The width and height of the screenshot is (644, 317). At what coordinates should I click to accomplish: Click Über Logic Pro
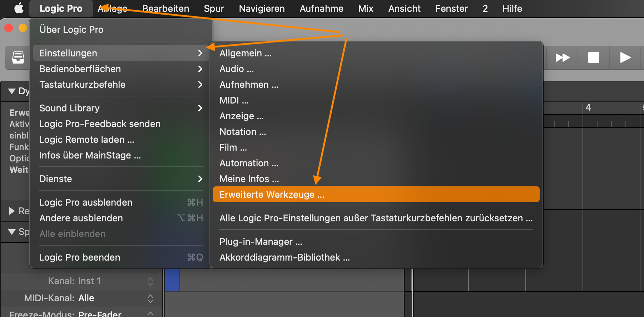[71, 30]
